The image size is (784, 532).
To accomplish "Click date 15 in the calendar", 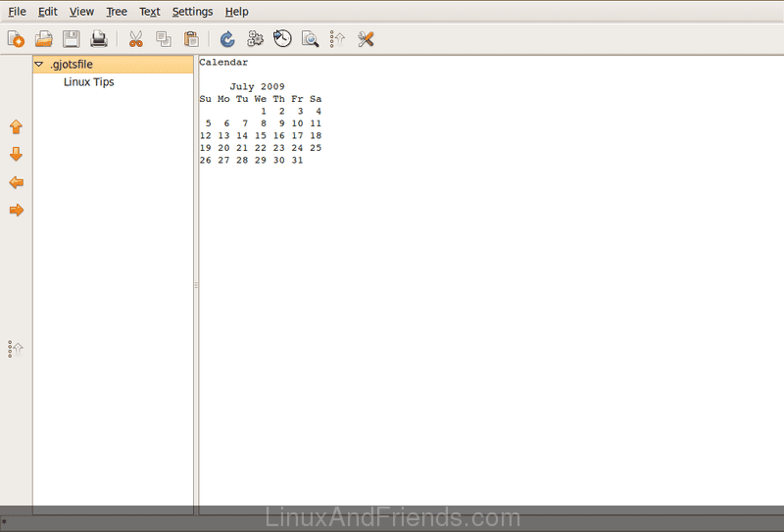I will 261,135.
